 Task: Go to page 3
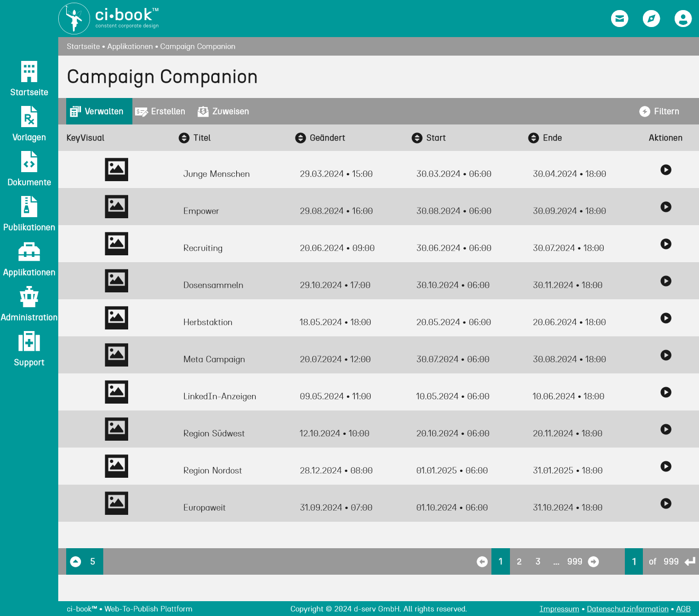coord(537,561)
